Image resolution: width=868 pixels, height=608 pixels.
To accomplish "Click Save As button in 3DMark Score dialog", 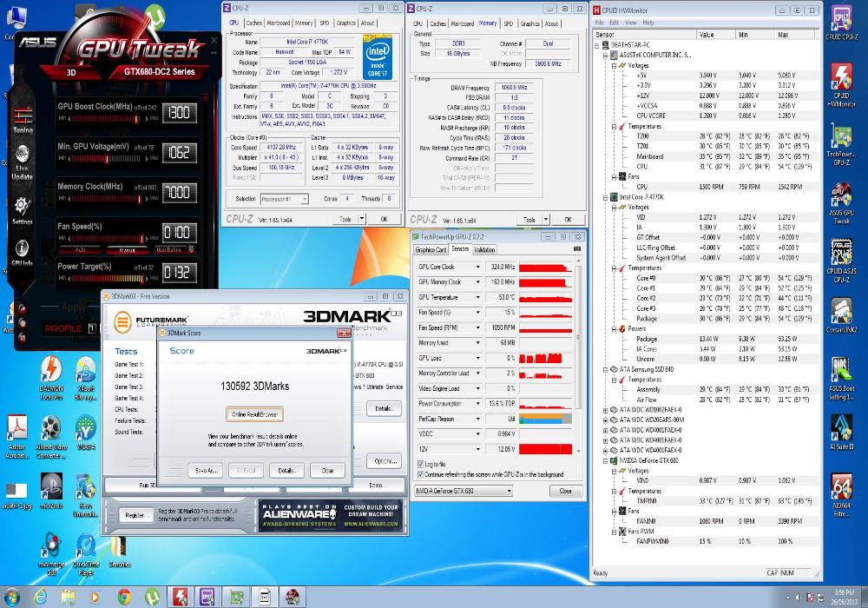I will (x=206, y=471).
